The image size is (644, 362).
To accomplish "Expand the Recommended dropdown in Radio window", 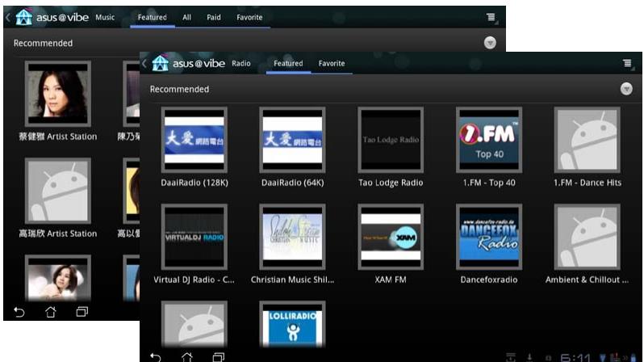I will click(x=626, y=89).
